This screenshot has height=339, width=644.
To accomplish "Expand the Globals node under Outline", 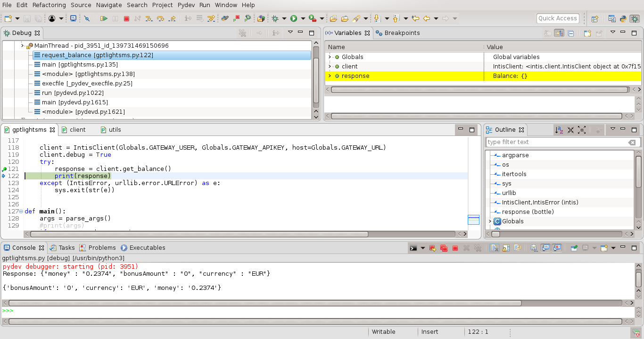I will tap(490, 221).
